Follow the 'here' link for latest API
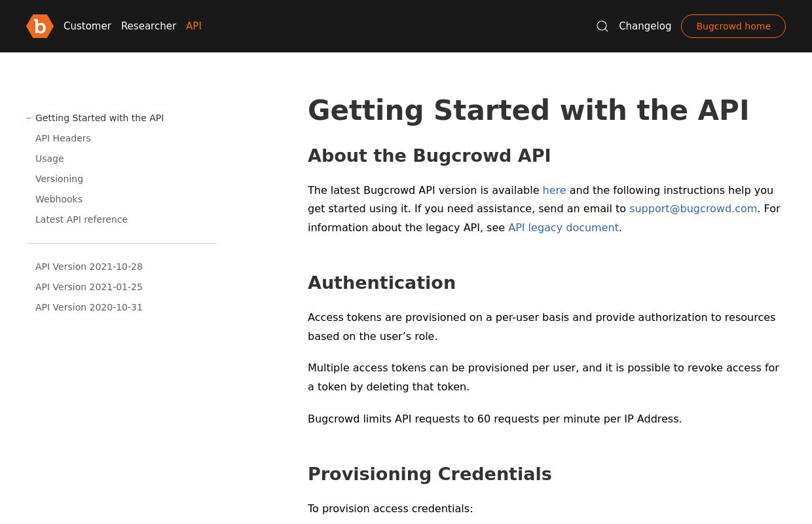Viewport: 812px width, 524px height. point(554,190)
